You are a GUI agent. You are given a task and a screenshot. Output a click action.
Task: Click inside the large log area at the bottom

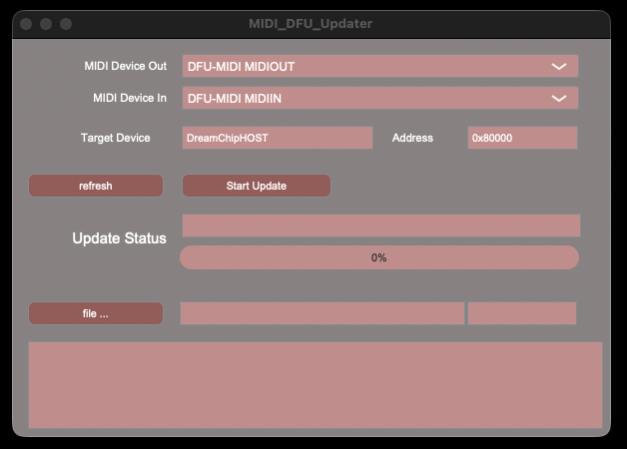click(315, 385)
